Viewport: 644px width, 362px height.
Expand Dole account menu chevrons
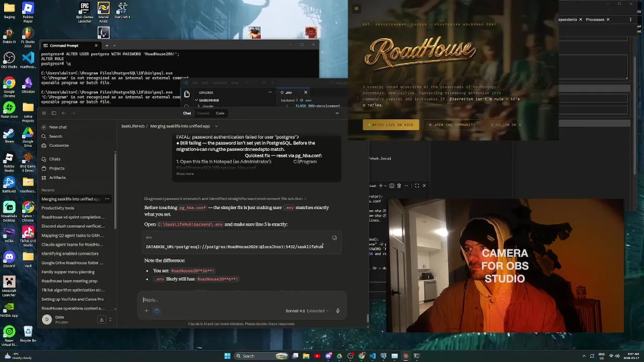coord(110,319)
